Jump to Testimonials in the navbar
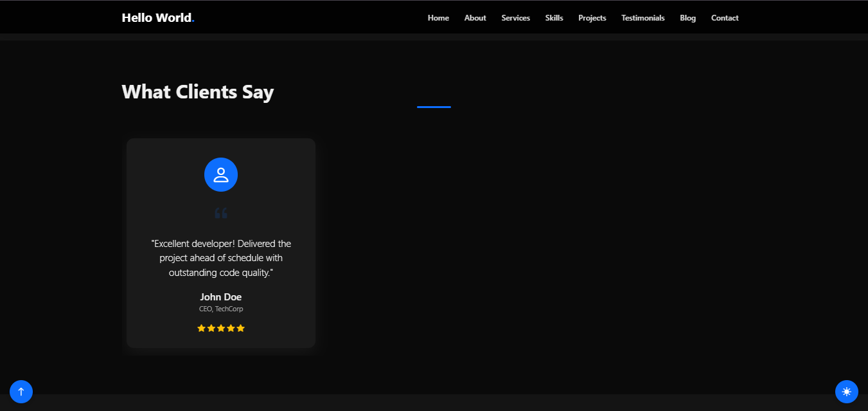The image size is (868, 411). click(642, 18)
